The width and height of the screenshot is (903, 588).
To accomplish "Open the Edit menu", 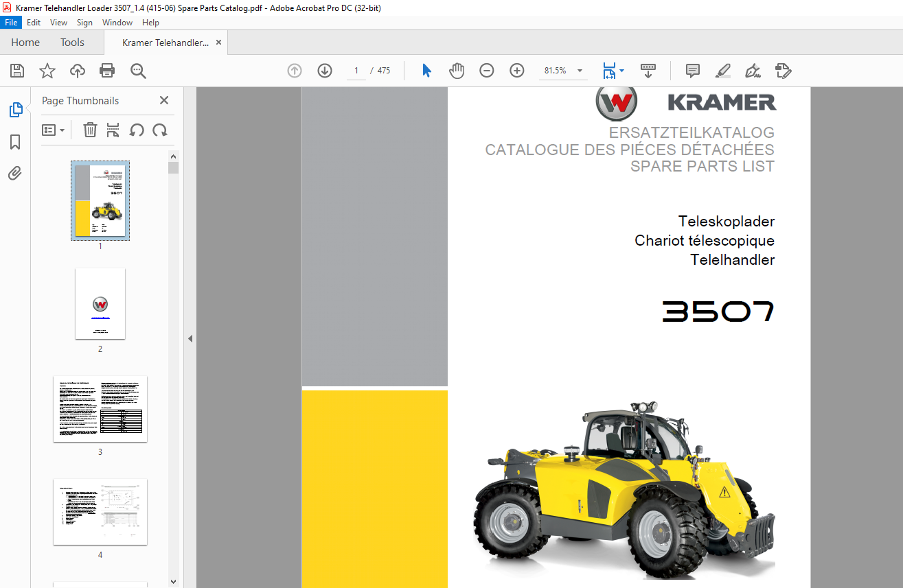I will click(34, 23).
